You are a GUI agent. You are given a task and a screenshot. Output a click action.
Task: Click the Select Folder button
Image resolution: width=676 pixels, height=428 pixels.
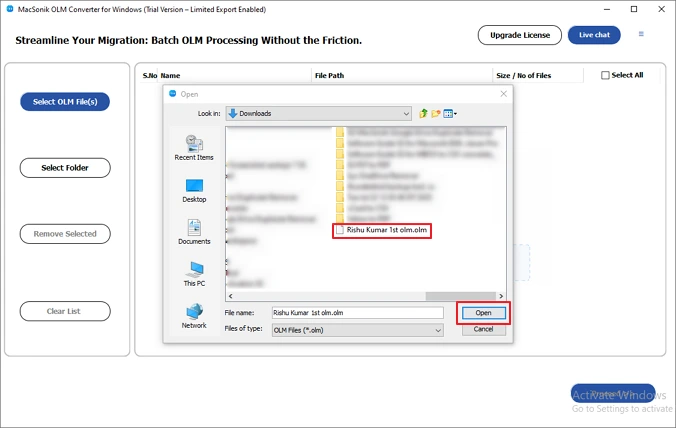(65, 168)
